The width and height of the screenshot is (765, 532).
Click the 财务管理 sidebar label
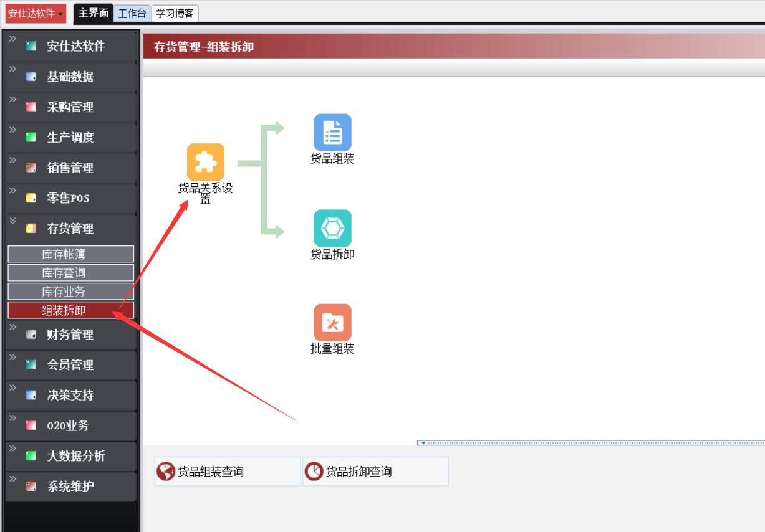coord(70,335)
